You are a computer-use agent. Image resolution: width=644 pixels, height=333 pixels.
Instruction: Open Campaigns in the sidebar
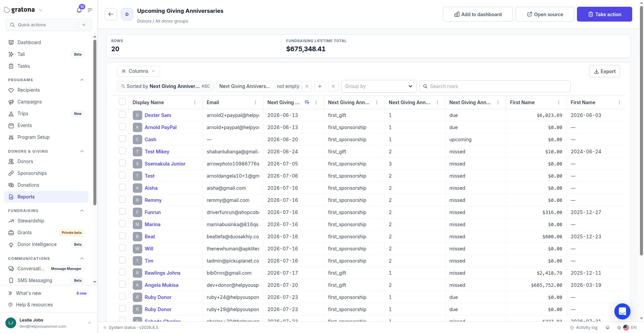click(x=46, y=102)
